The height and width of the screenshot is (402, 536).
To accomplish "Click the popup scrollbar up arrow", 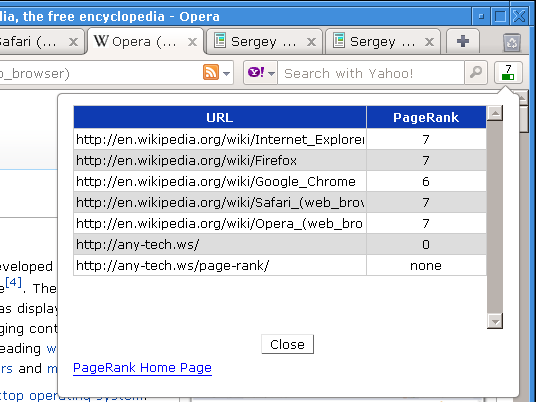I will click(495, 113).
